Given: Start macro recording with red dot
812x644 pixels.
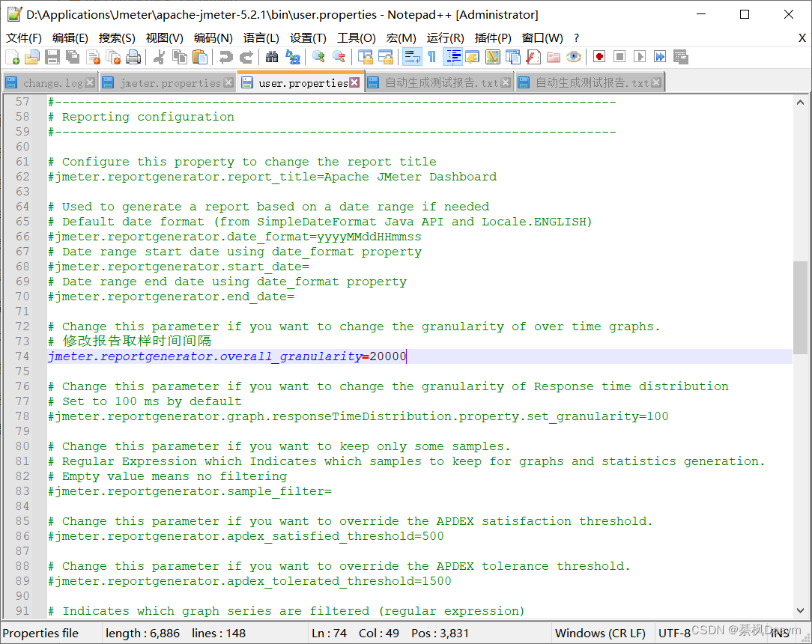Looking at the screenshot, I should click(599, 57).
